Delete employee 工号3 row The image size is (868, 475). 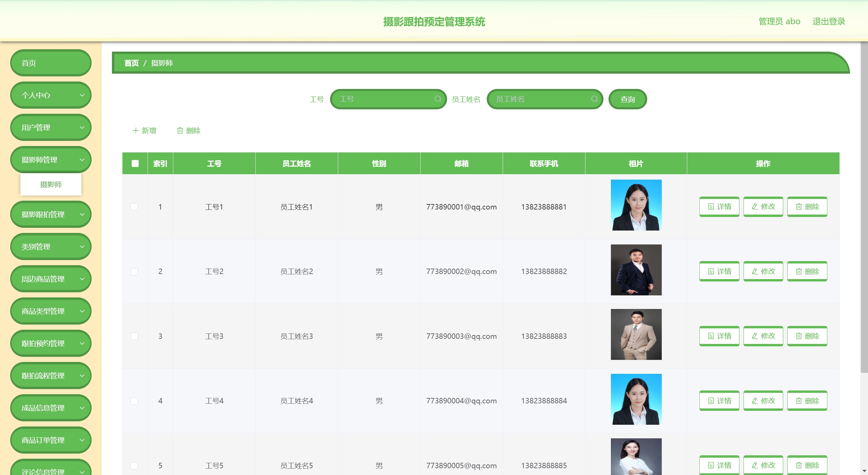point(807,336)
